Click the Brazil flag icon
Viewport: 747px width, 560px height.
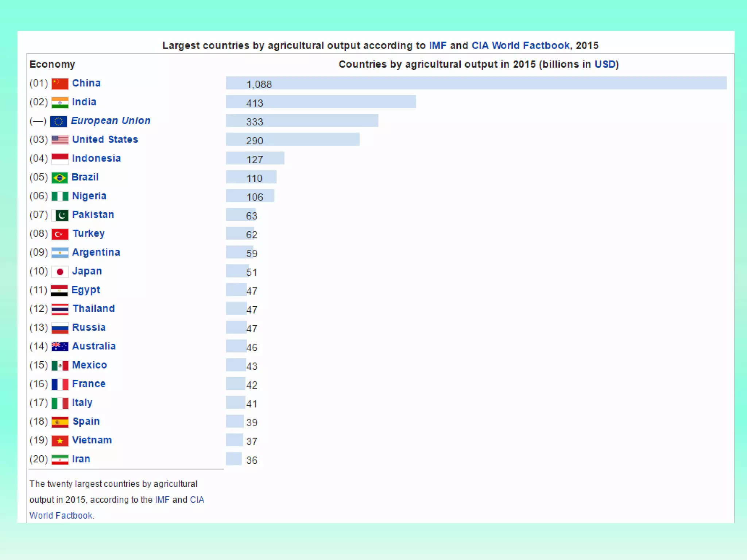(x=59, y=178)
